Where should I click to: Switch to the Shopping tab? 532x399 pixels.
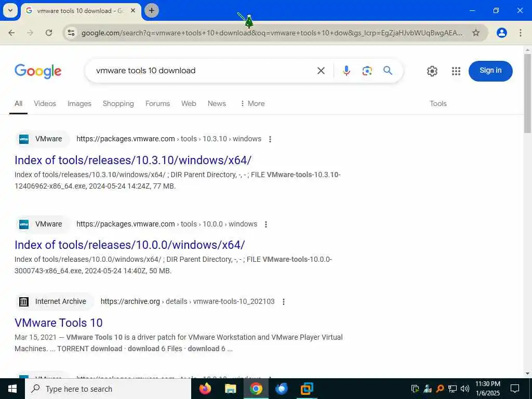point(118,103)
